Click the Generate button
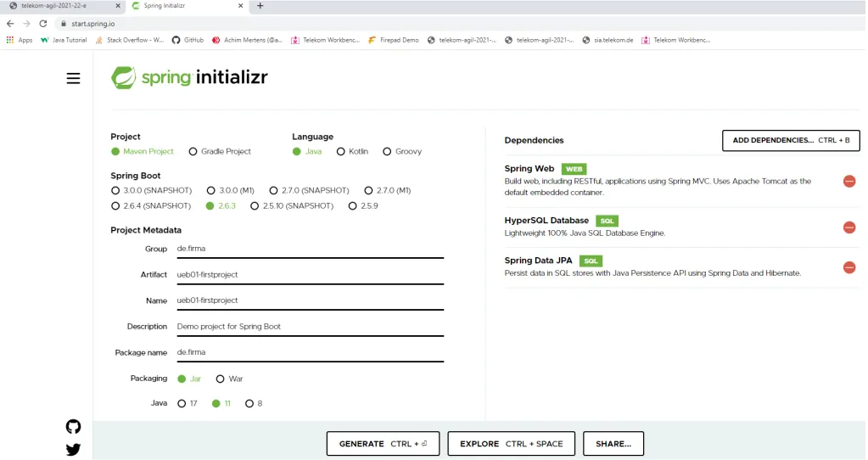868x460 pixels. click(x=383, y=444)
